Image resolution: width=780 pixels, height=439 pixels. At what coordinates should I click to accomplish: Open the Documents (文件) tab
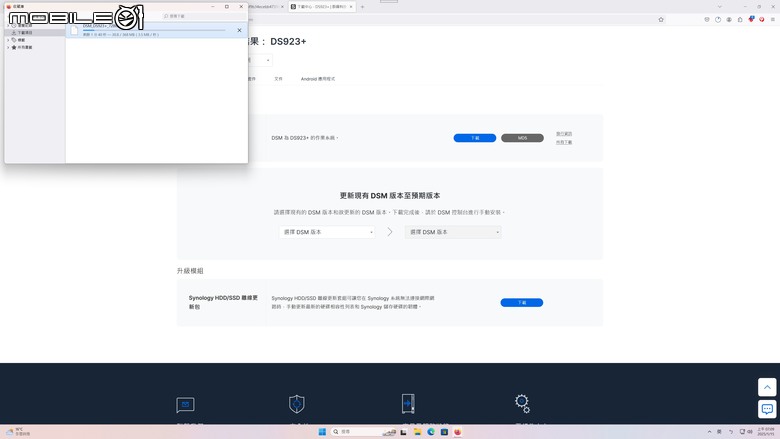279,79
